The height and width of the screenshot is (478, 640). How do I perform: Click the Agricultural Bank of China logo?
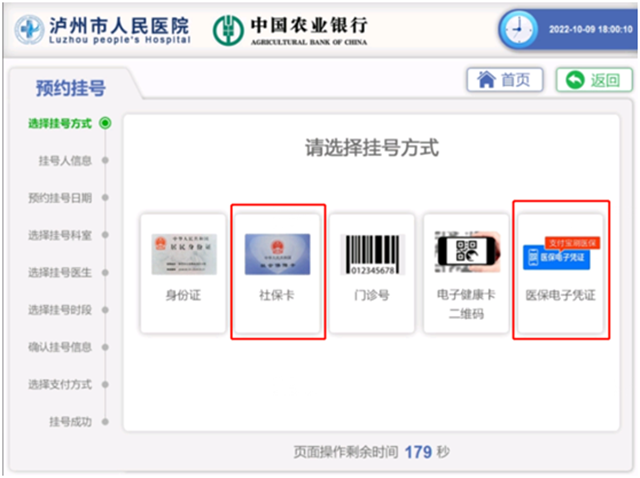click(x=228, y=30)
